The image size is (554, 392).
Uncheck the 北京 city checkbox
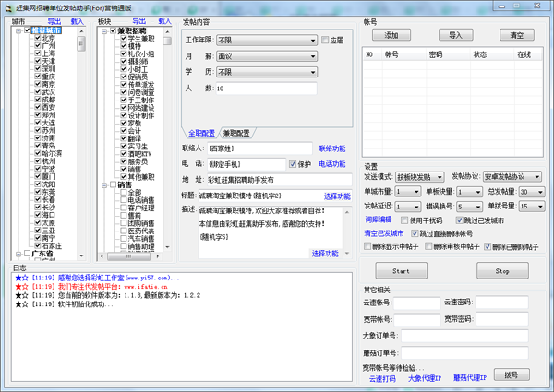38,38
